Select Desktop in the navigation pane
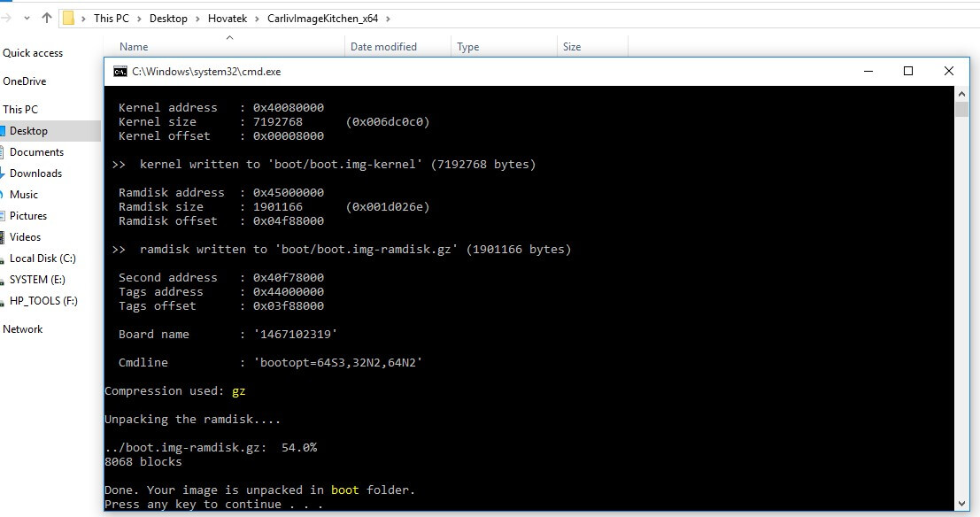Screen dimensions: 980x517 click(29, 130)
